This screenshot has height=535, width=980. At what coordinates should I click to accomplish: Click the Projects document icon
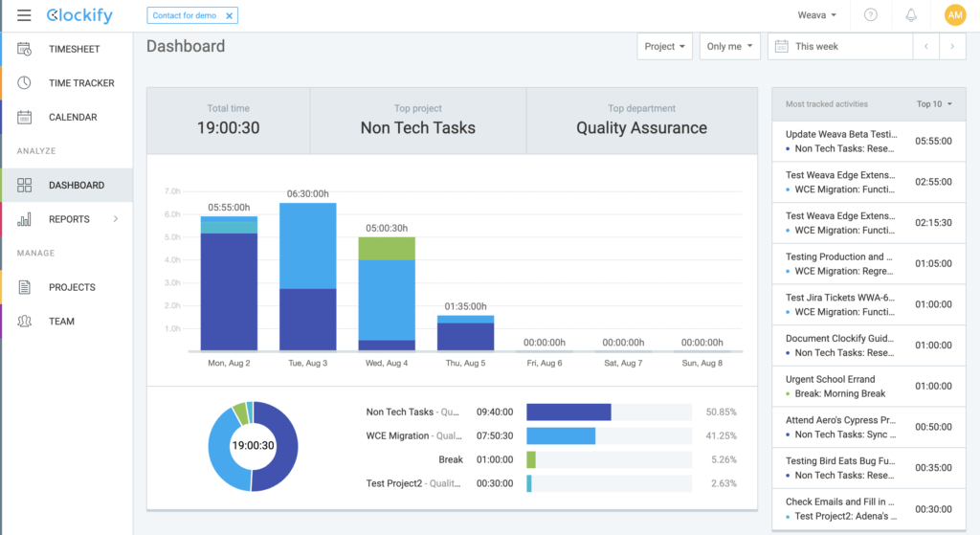[24, 287]
